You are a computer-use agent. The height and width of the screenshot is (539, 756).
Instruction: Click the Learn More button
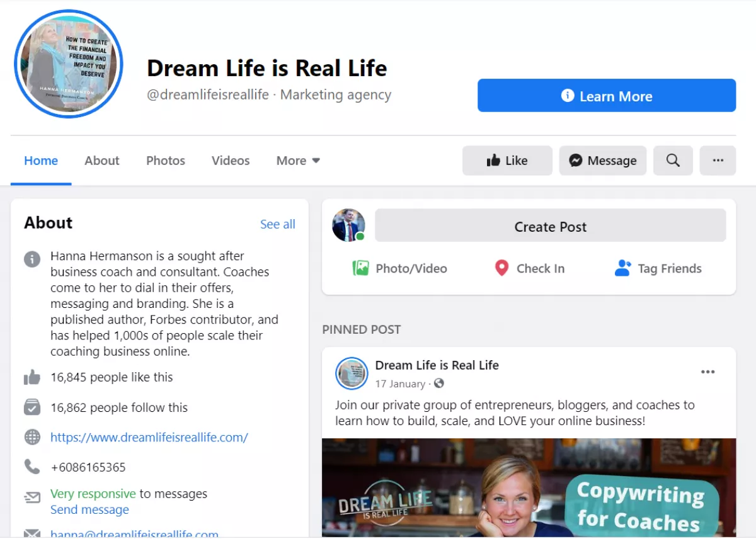(606, 96)
